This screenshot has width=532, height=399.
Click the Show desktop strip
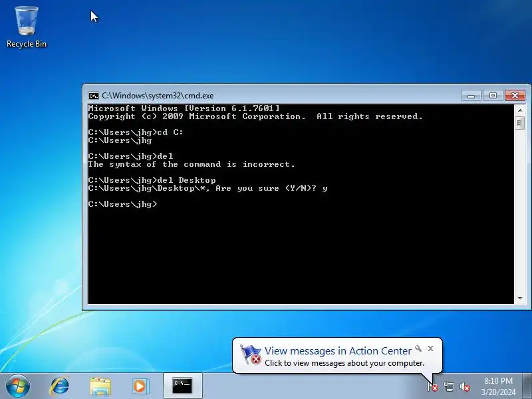527,386
